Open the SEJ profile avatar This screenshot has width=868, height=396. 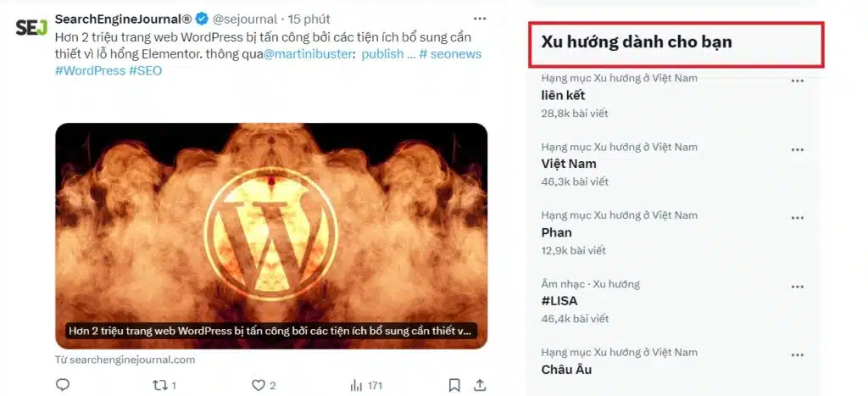click(31, 27)
